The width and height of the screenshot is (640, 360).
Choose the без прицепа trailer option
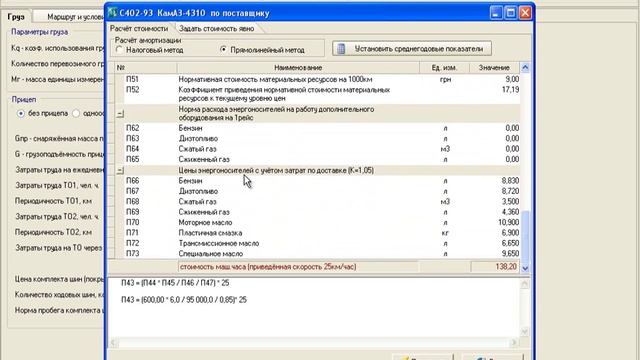coord(21,113)
